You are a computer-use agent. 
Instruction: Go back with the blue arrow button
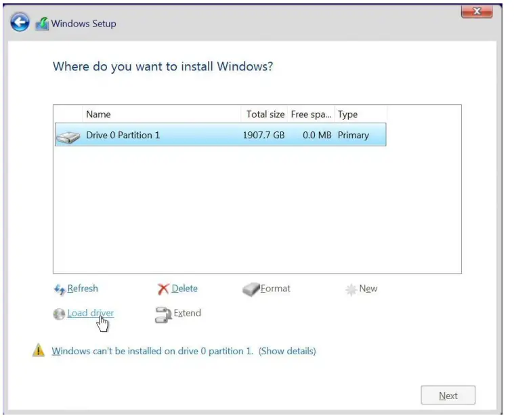click(x=20, y=22)
